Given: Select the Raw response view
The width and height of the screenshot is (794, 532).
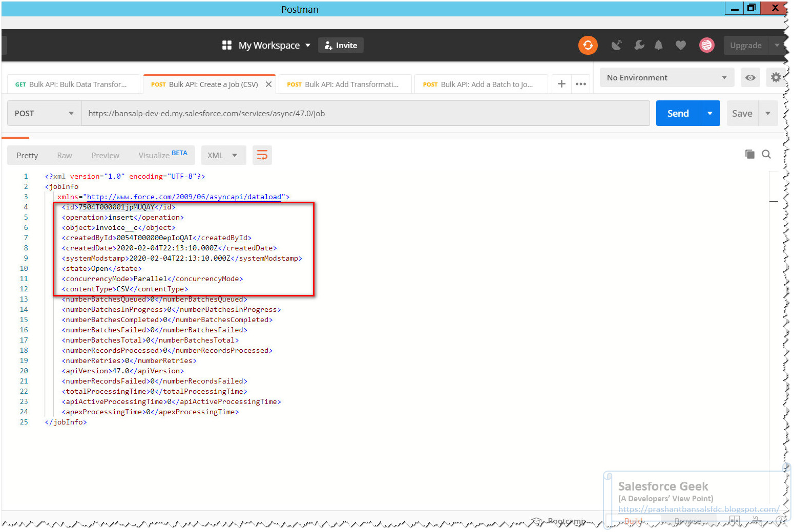Looking at the screenshot, I should (65, 155).
